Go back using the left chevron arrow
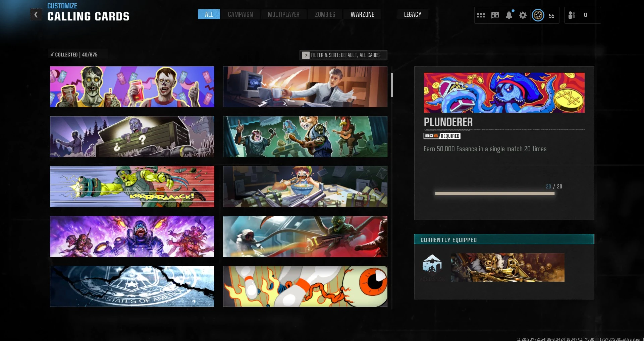Viewport: 644px width, 341px height. (36, 15)
